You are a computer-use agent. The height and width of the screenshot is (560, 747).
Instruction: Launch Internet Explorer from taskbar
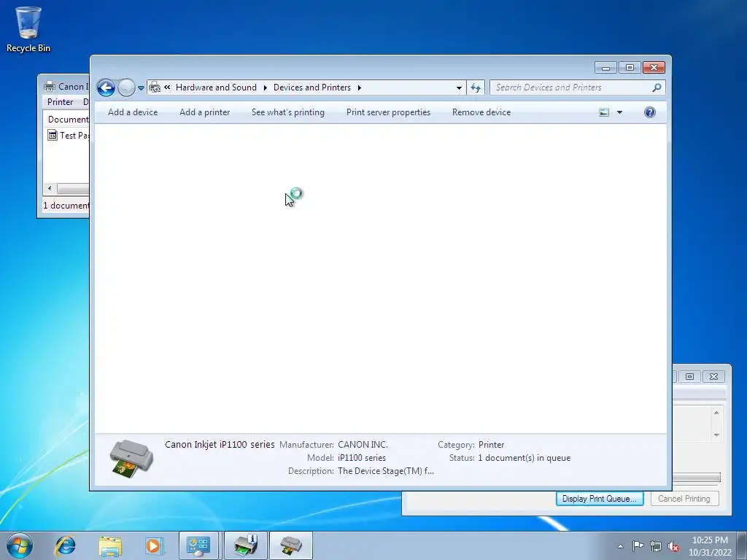pyautogui.click(x=65, y=545)
